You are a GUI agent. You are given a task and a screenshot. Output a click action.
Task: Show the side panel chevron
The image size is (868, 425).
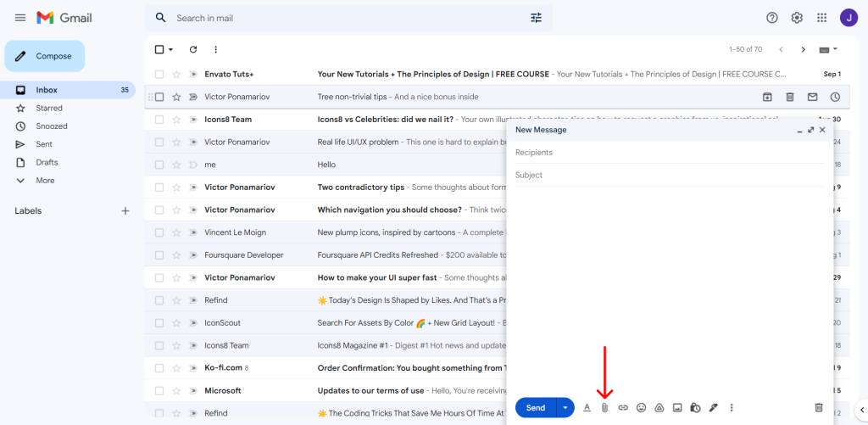(862, 410)
